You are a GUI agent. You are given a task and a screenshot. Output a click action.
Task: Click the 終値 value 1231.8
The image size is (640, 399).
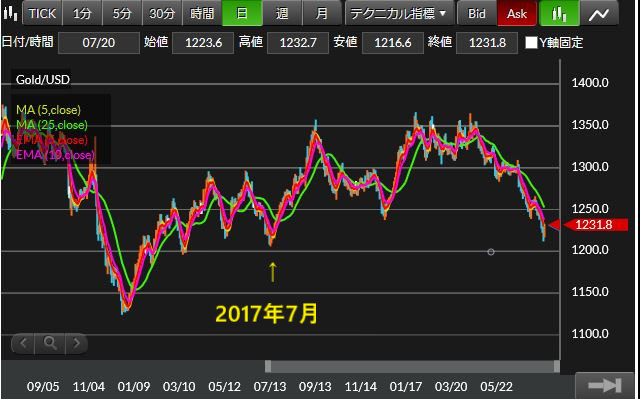487,43
